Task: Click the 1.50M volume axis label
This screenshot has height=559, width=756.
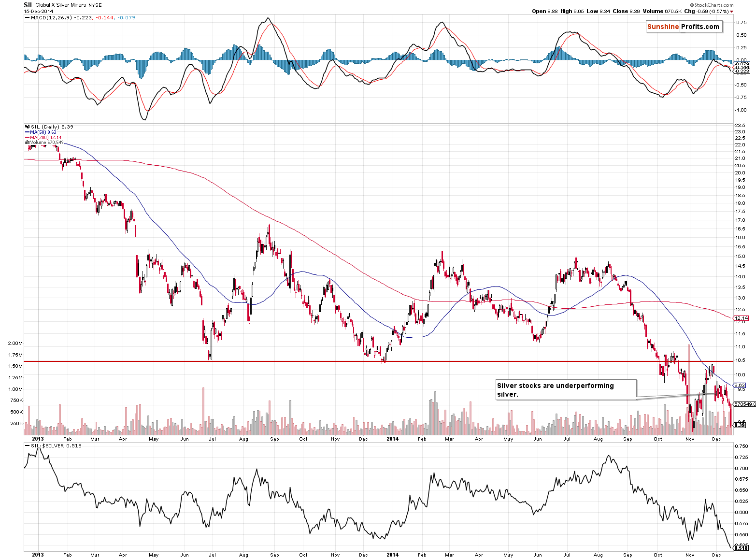Action: point(15,366)
